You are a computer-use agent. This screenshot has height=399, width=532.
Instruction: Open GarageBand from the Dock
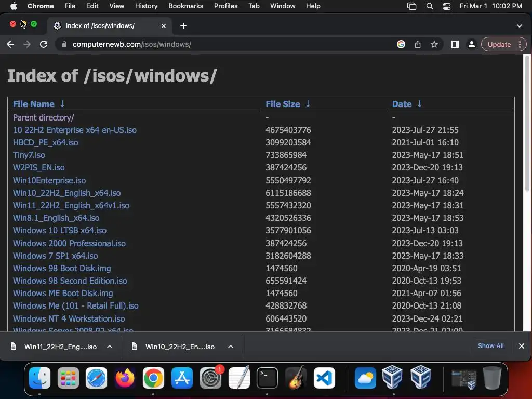pyautogui.click(x=296, y=378)
